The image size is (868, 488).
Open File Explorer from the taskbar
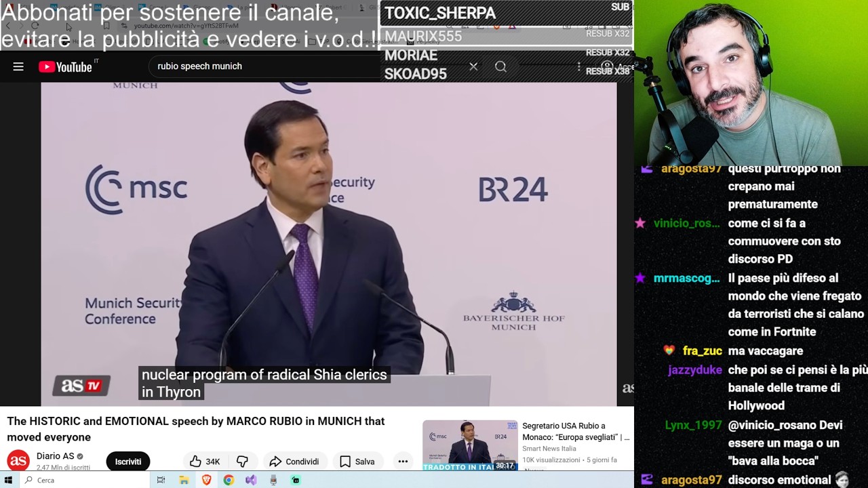click(x=184, y=480)
